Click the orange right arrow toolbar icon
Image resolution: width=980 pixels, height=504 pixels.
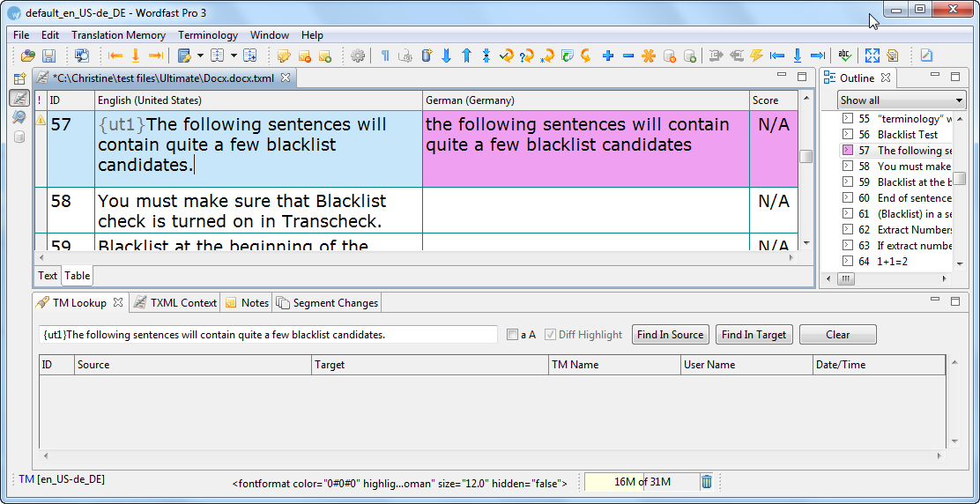(x=156, y=56)
